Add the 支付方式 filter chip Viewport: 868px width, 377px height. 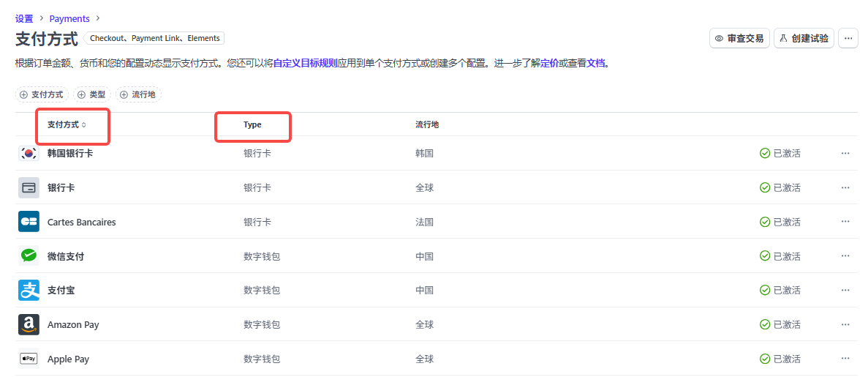pos(42,94)
